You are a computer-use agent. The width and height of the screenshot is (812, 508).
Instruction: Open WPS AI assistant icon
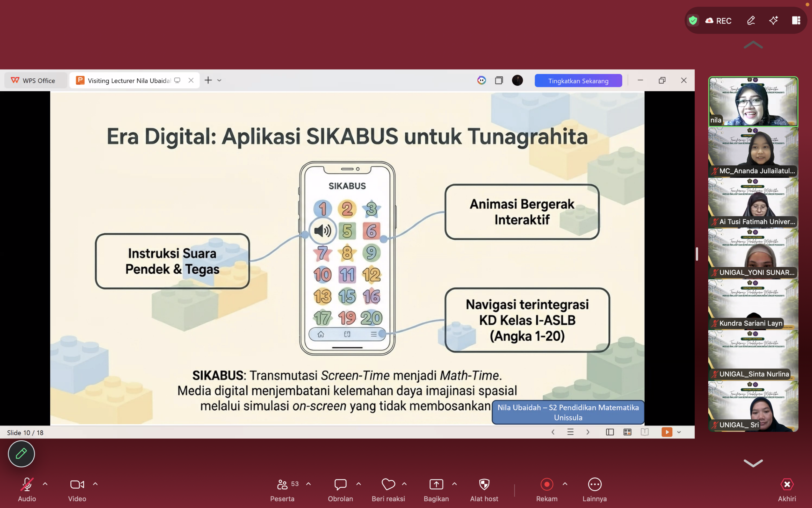(x=481, y=80)
